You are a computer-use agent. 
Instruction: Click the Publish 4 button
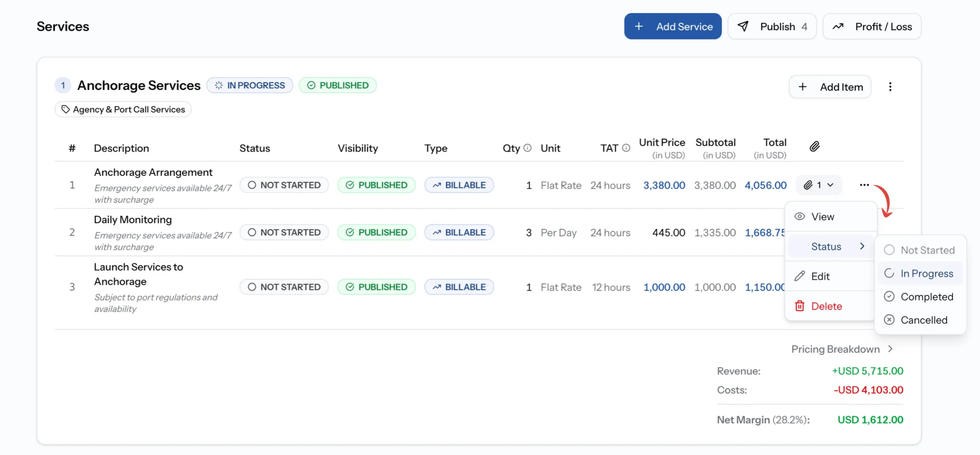coord(772,26)
